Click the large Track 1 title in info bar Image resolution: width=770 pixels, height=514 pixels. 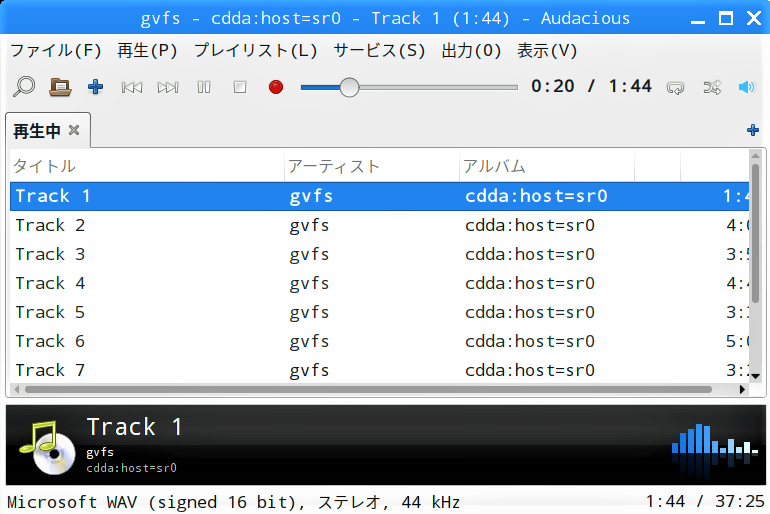point(135,427)
